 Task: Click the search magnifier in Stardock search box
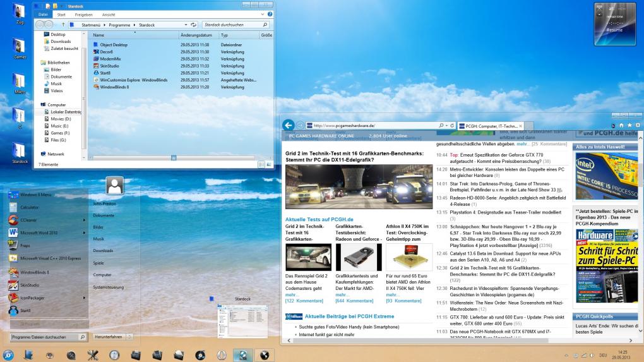[x=265, y=25]
